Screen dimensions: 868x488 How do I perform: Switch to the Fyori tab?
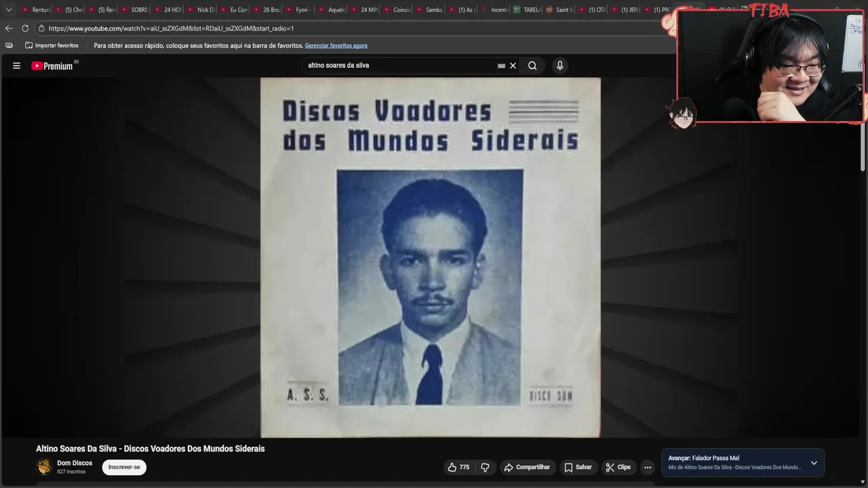tap(300, 10)
